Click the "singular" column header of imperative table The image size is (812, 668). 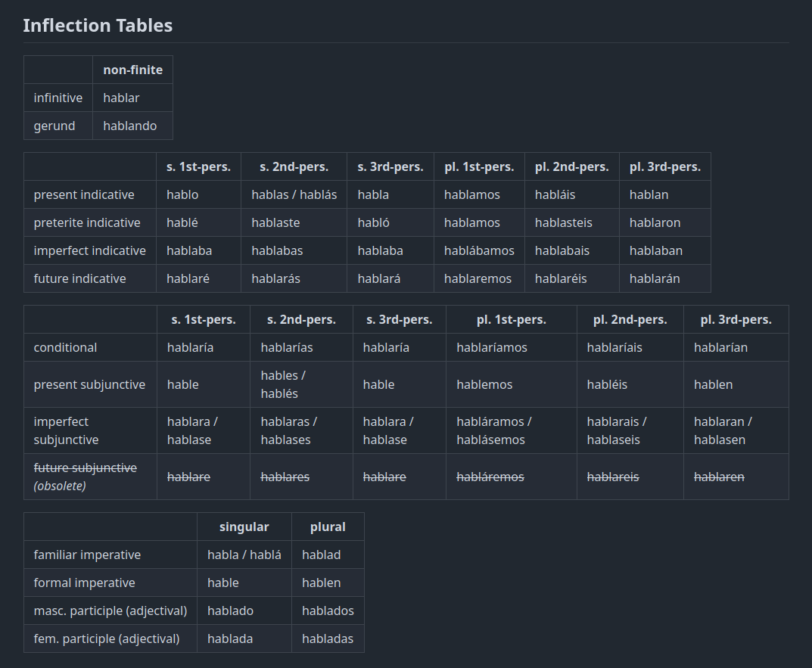point(244,527)
